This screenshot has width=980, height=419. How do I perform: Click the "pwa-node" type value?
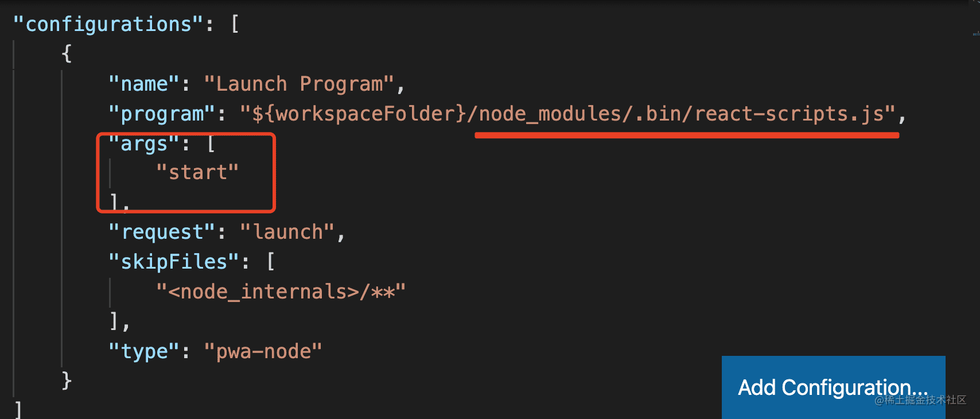[x=263, y=351]
